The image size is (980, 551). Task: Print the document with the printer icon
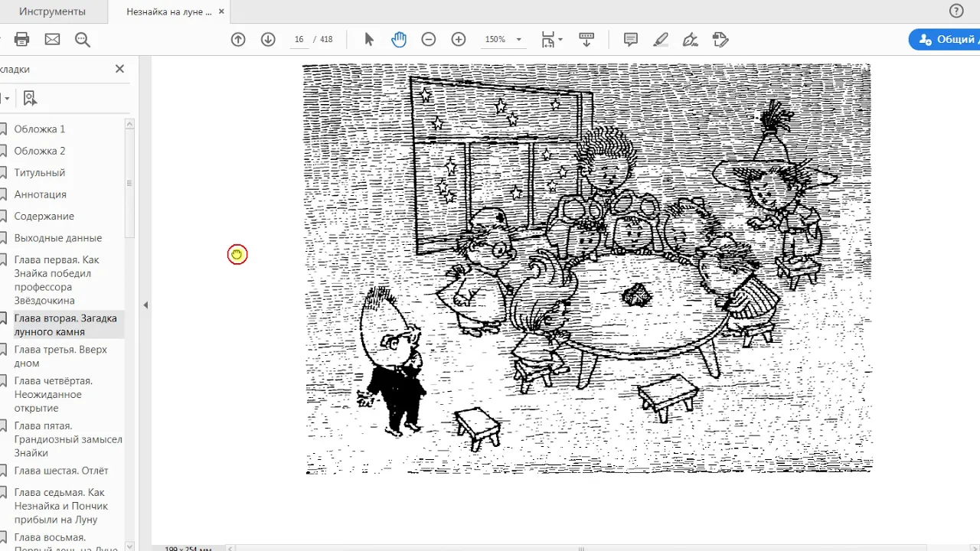(21, 39)
